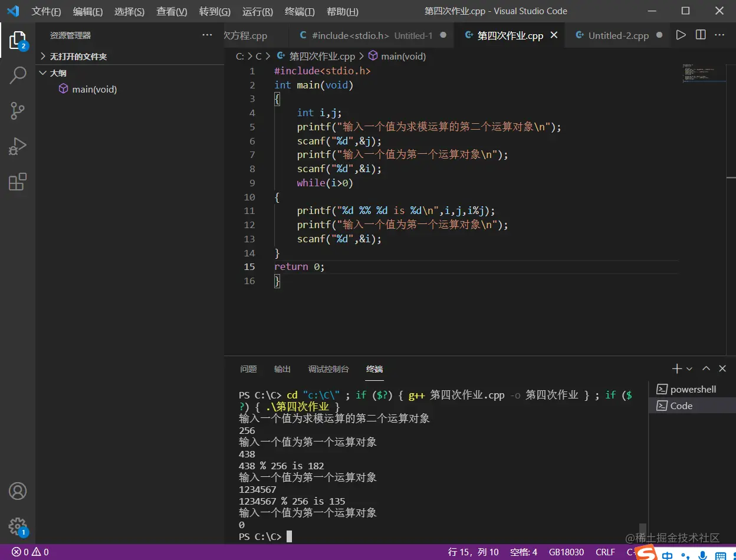Viewport: 736px width, 560px height.
Task: Click the terminal prompt input cursor
Action: pyautogui.click(x=289, y=536)
